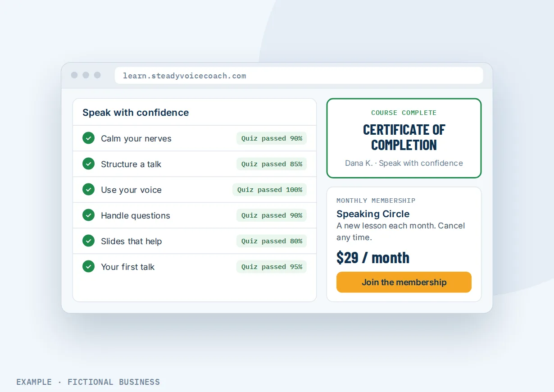This screenshot has height=392, width=554.
Task: Click the Speaking Circle heading
Action: (x=373, y=214)
